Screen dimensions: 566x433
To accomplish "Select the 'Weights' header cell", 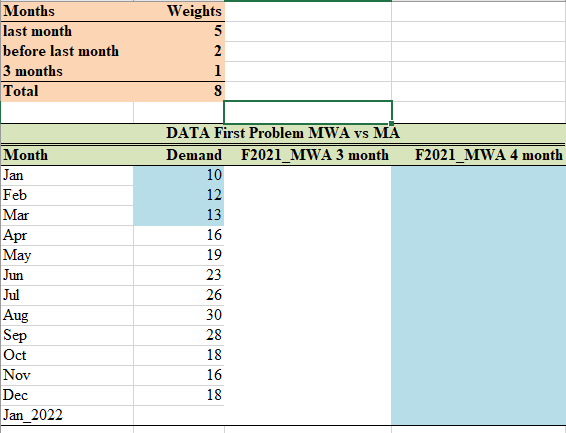I will 179,11.
